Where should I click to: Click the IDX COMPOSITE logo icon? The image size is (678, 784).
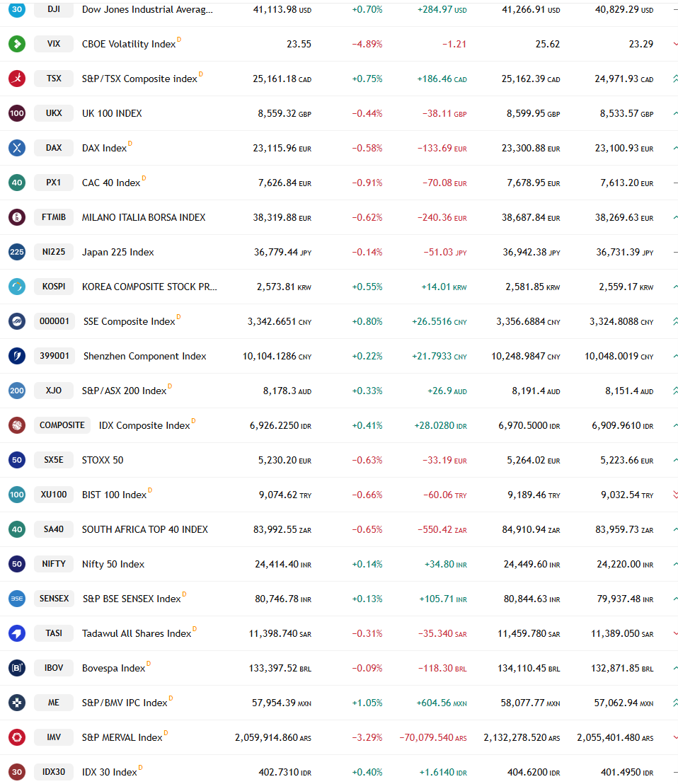point(17,425)
